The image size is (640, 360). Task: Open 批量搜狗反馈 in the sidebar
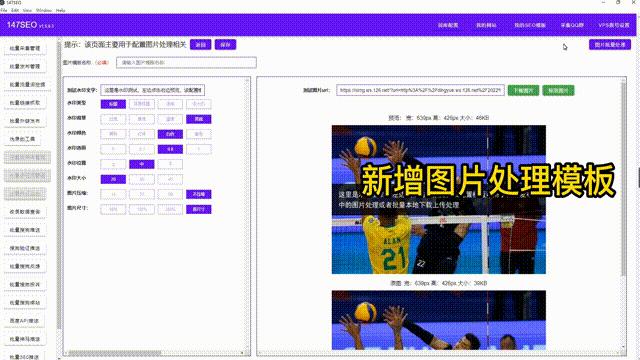coord(25,267)
